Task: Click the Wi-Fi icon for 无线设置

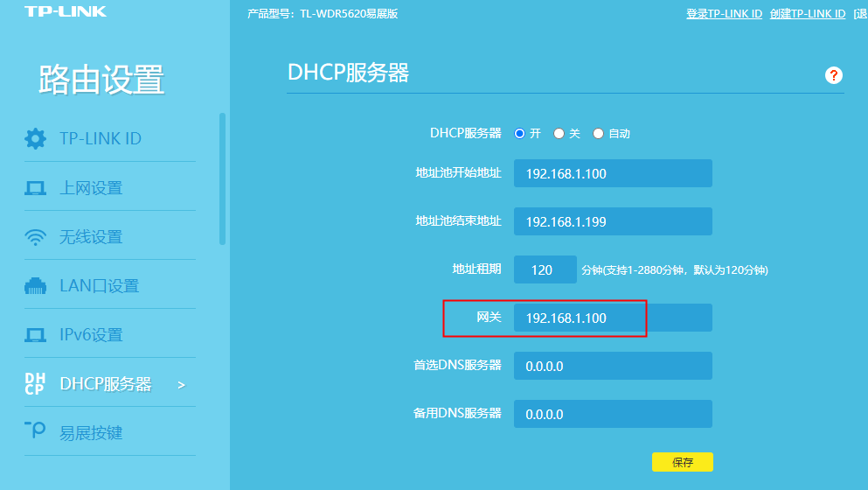Action: (x=36, y=237)
